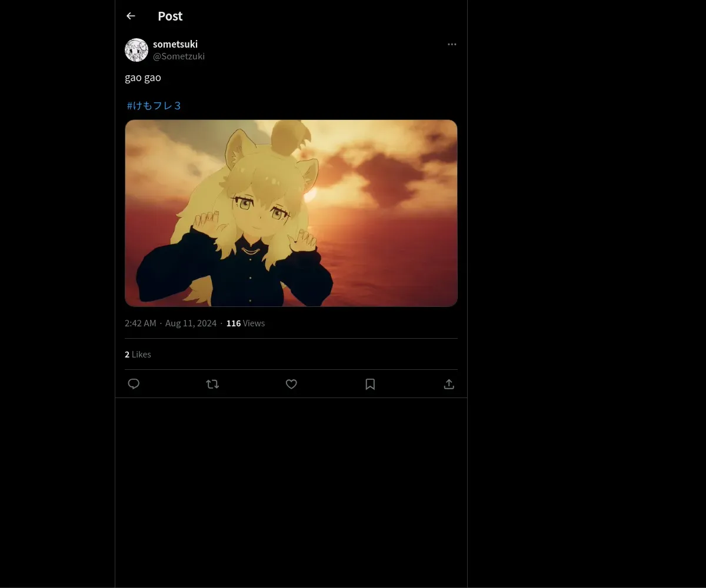View the lion girl sunset image

[291, 213]
